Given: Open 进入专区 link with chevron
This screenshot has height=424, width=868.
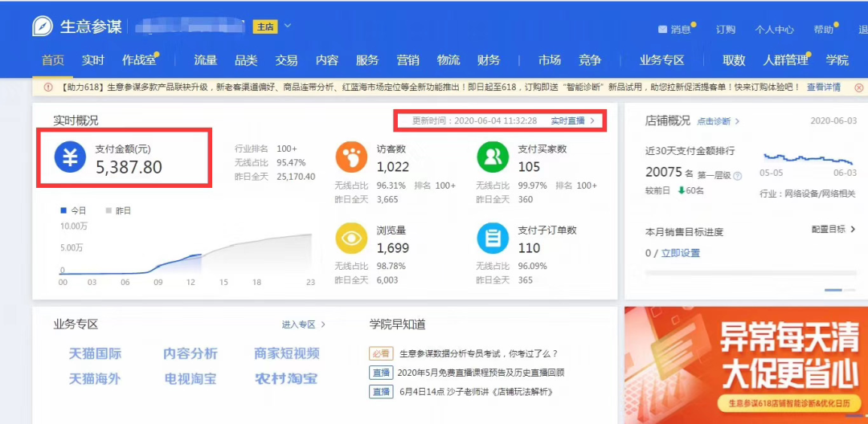Looking at the screenshot, I should [x=303, y=324].
